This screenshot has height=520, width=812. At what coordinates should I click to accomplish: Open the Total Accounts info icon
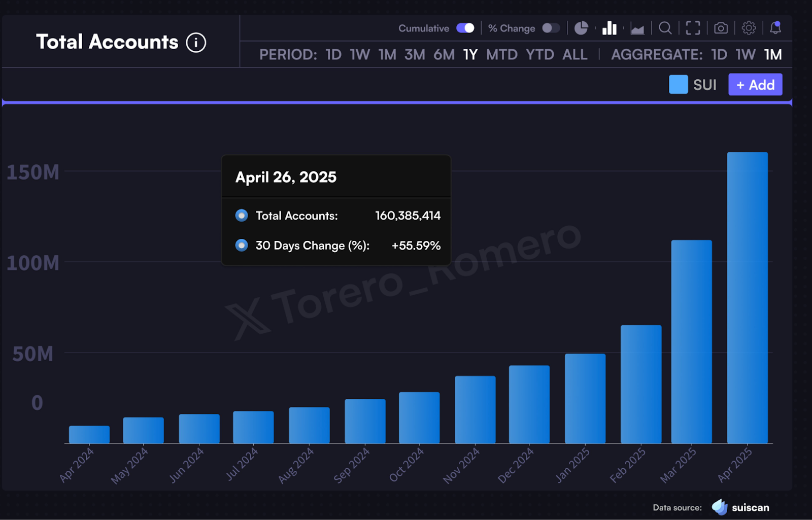(x=196, y=43)
